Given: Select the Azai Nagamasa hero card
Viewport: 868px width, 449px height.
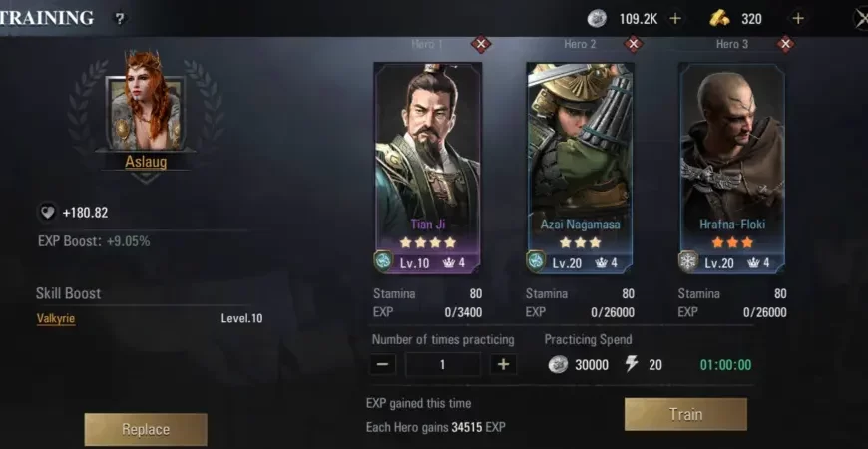Looking at the screenshot, I should coord(580,168).
